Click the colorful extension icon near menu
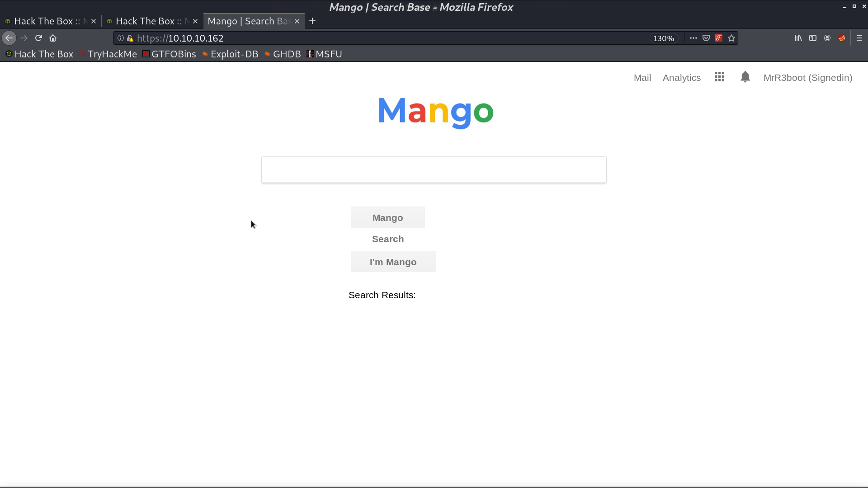Screen dimensions: 868x488 point(842,38)
